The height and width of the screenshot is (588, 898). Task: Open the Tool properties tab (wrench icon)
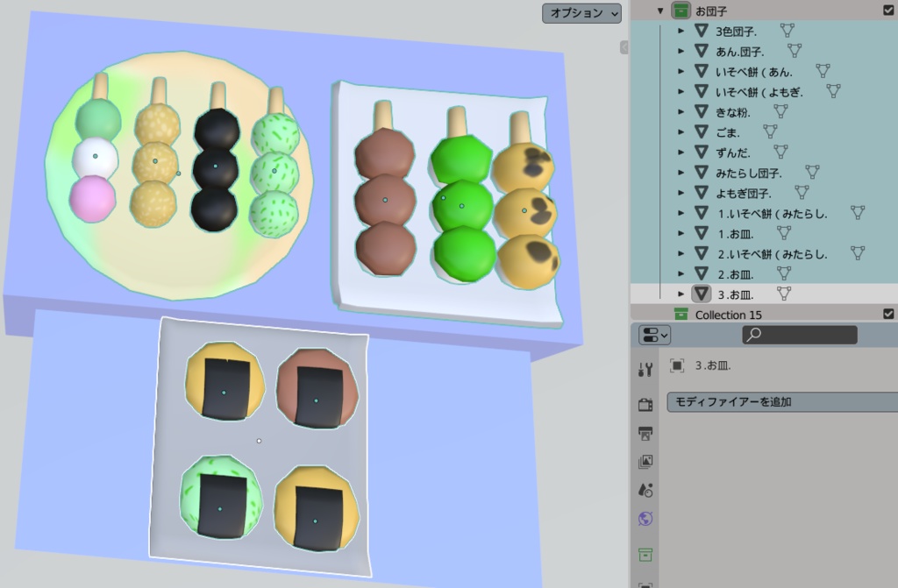click(645, 369)
